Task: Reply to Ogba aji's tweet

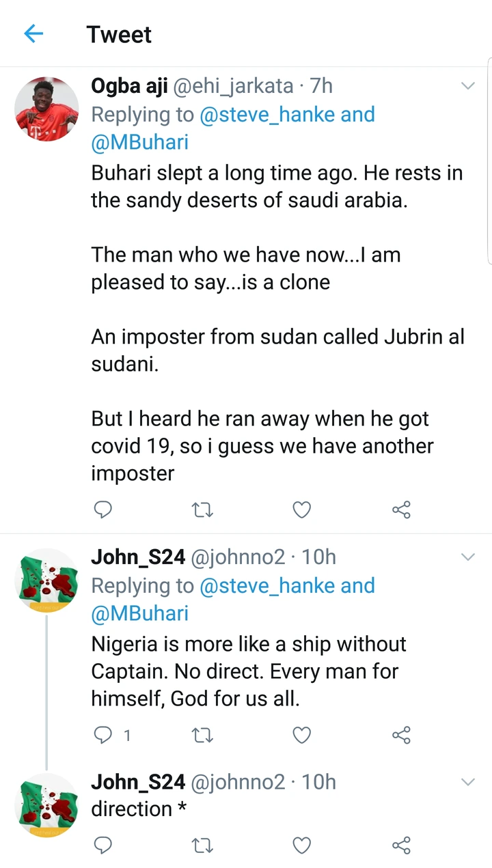Action: click(102, 509)
